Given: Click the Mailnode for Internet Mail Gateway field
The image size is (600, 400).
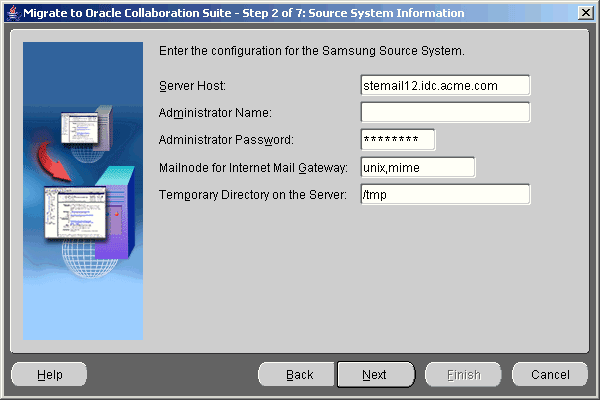Looking at the screenshot, I should click(418, 167).
